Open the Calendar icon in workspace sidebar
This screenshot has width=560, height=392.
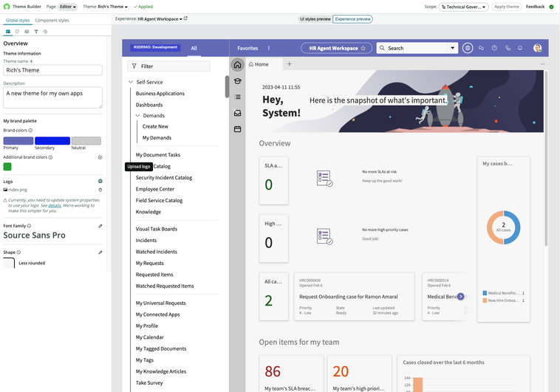point(237,129)
